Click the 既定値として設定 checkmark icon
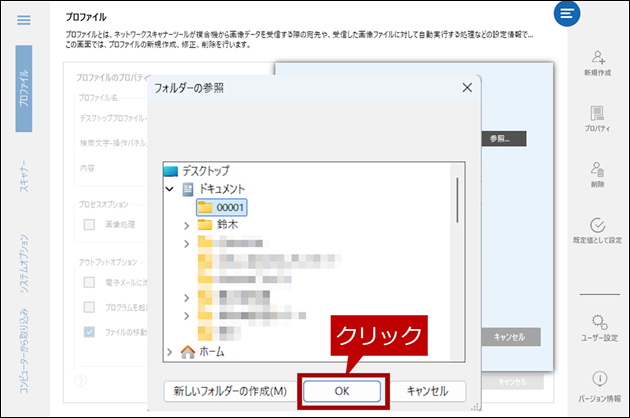630x418 pixels. pyautogui.click(x=598, y=226)
